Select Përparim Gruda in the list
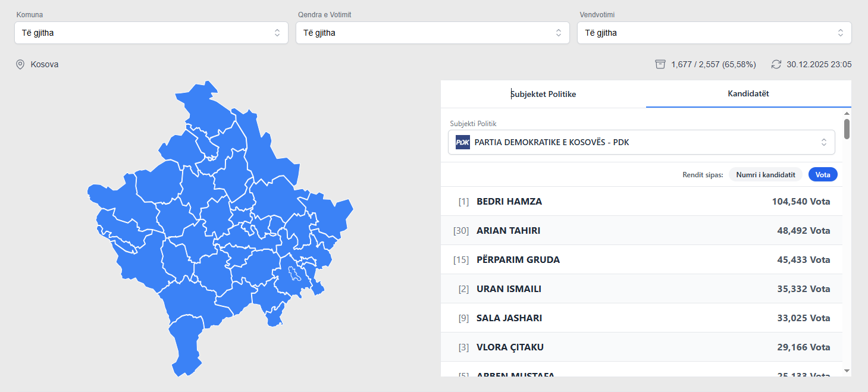This screenshot has height=392, width=868. point(641,260)
